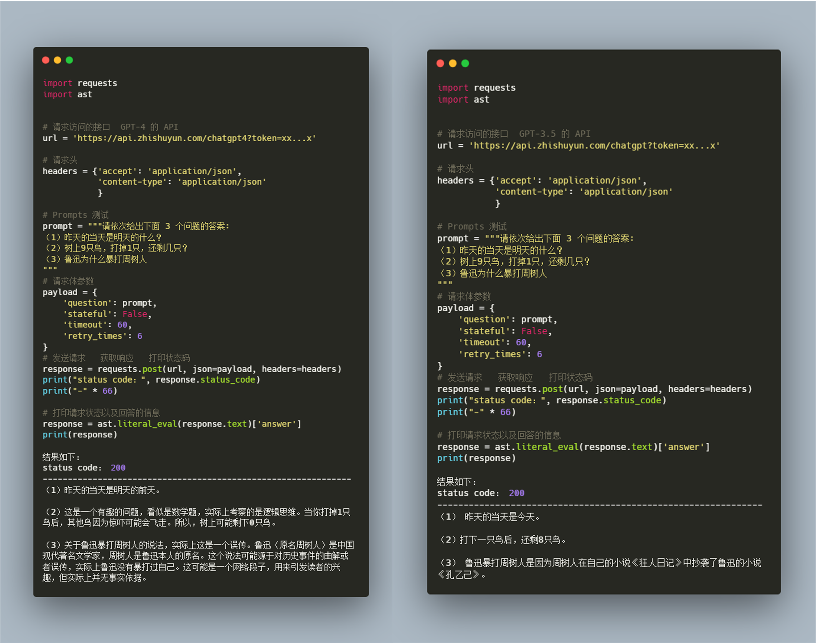Click 'print("status code: "' line in left window

152,380
